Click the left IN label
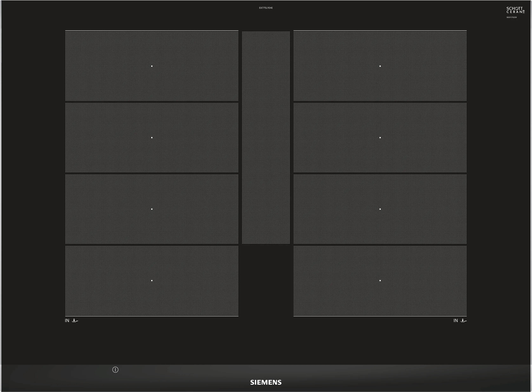The width and height of the screenshot is (532, 392). click(67, 321)
